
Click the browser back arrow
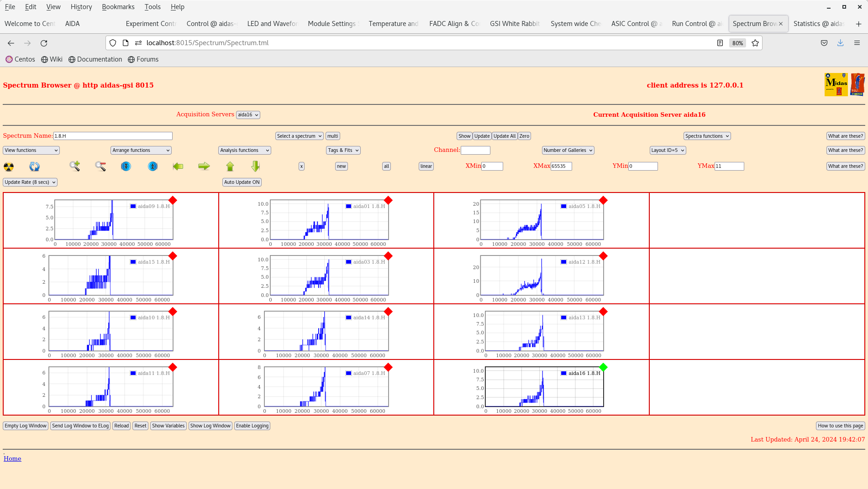(11, 43)
